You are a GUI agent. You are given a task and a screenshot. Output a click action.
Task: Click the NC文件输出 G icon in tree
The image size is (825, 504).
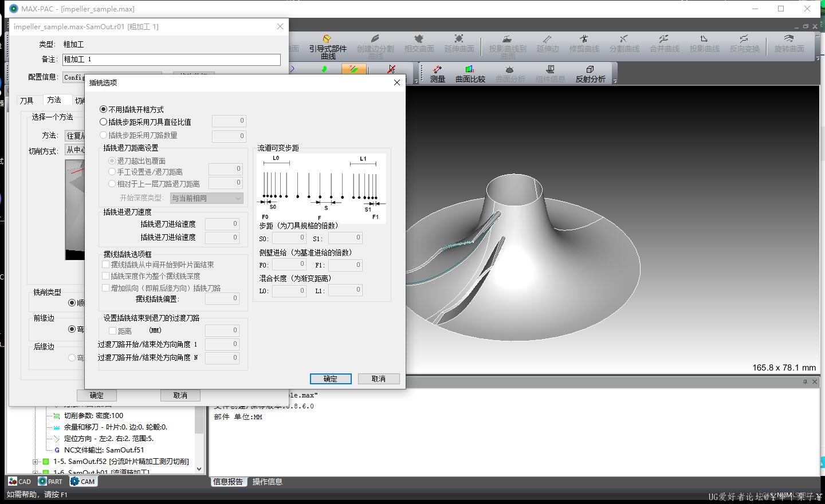(x=57, y=450)
